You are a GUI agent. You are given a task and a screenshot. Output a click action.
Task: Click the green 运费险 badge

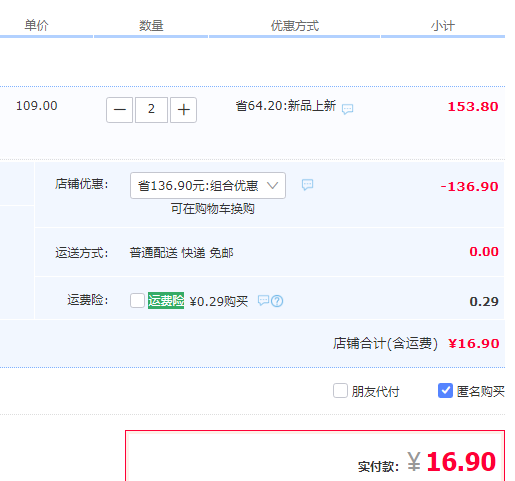pos(166,301)
